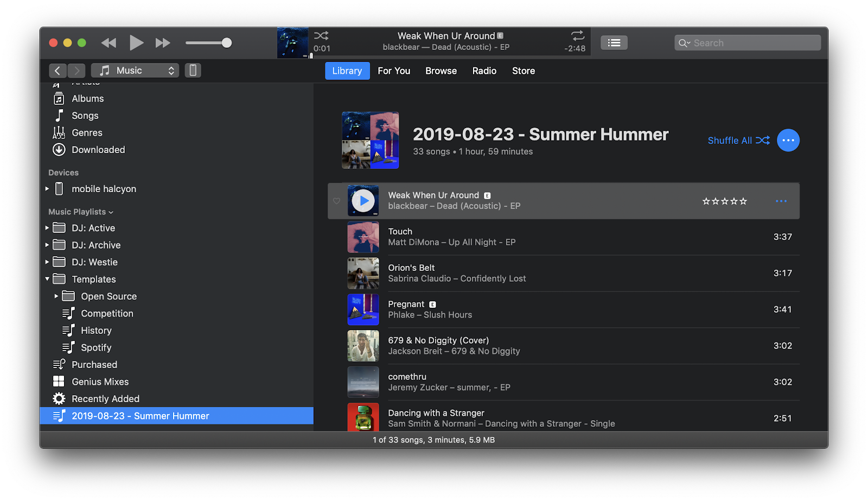Click the DJ: Westie folder icon
This screenshot has width=868, height=501.
(x=59, y=262)
